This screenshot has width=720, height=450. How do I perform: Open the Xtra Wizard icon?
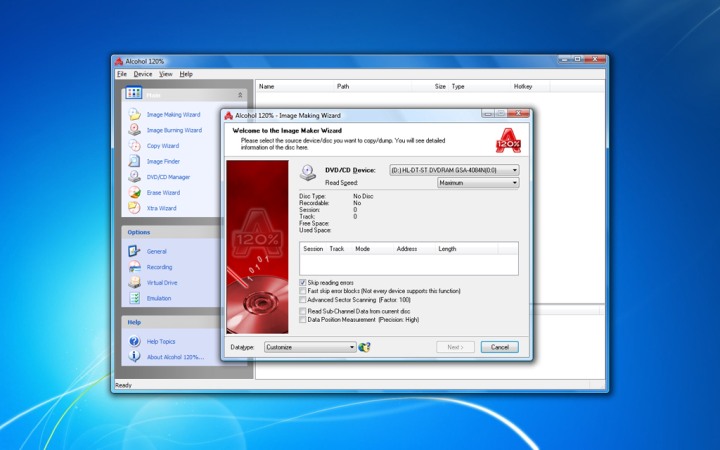click(134, 208)
